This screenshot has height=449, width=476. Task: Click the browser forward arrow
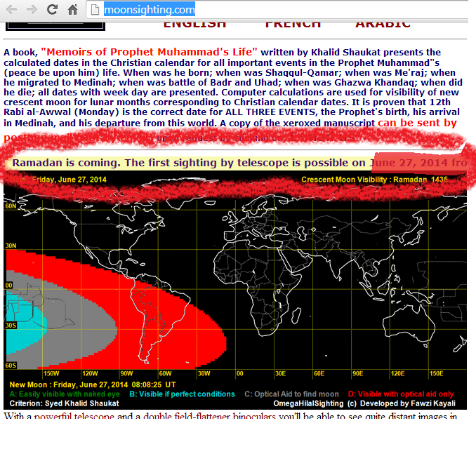click(32, 10)
